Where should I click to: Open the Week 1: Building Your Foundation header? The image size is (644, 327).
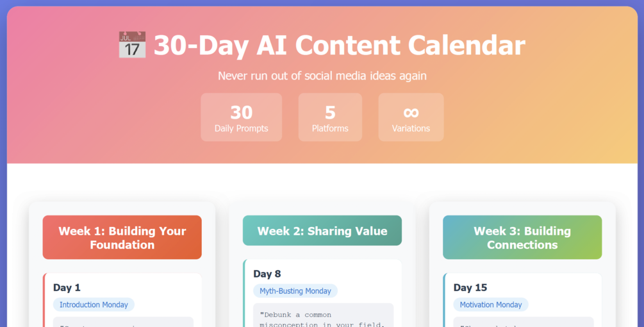(122, 237)
